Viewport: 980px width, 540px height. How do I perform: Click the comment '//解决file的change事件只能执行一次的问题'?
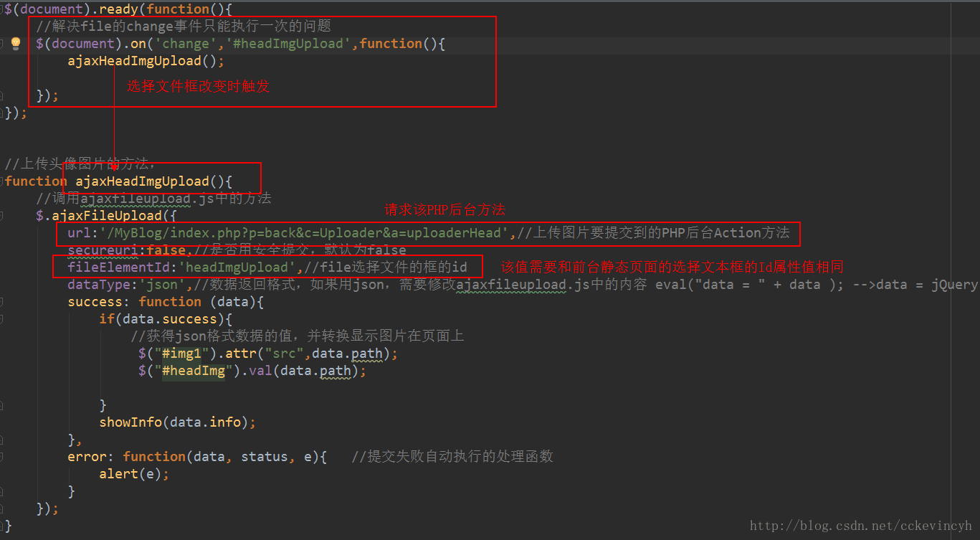coord(184,27)
